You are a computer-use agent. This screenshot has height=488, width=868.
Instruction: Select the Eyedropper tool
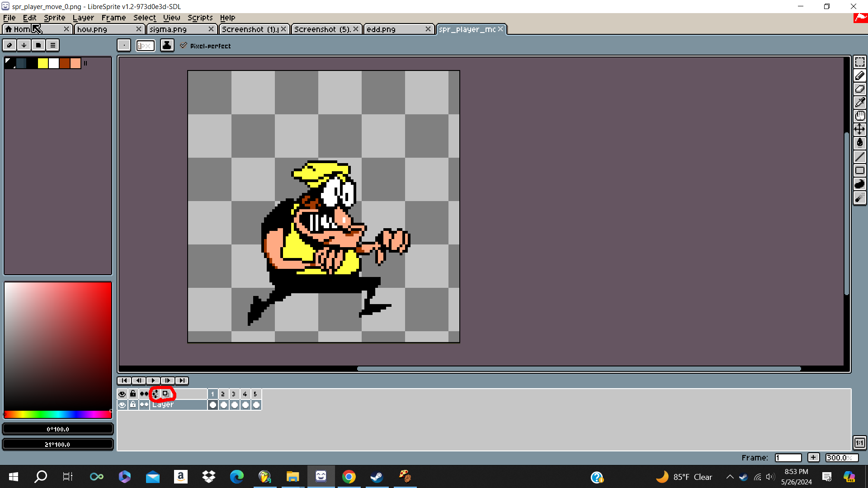859,103
